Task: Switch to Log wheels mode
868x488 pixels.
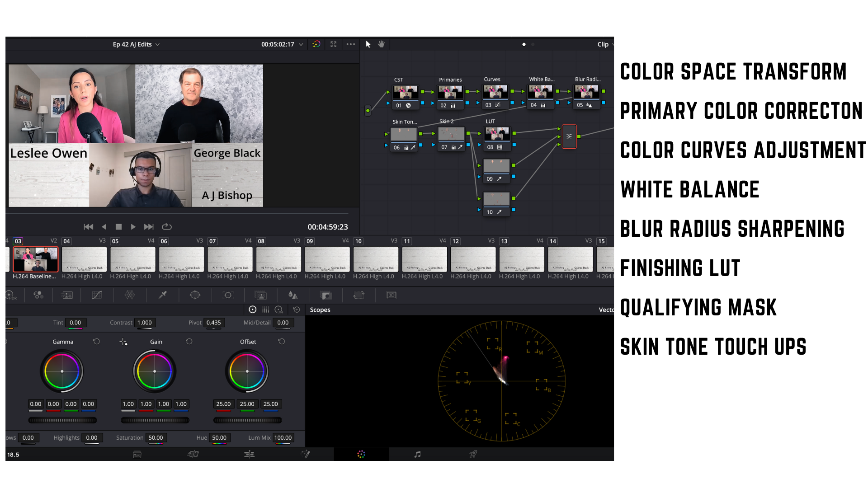Action: (x=279, y=310)
